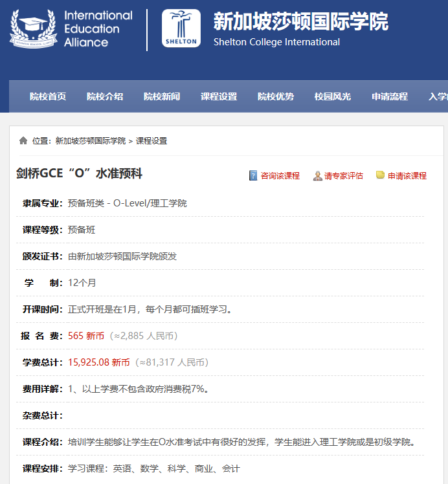This screenshot has height=484, width=448.
Task: Click the 开课时间 label
Action: [43, 309]
